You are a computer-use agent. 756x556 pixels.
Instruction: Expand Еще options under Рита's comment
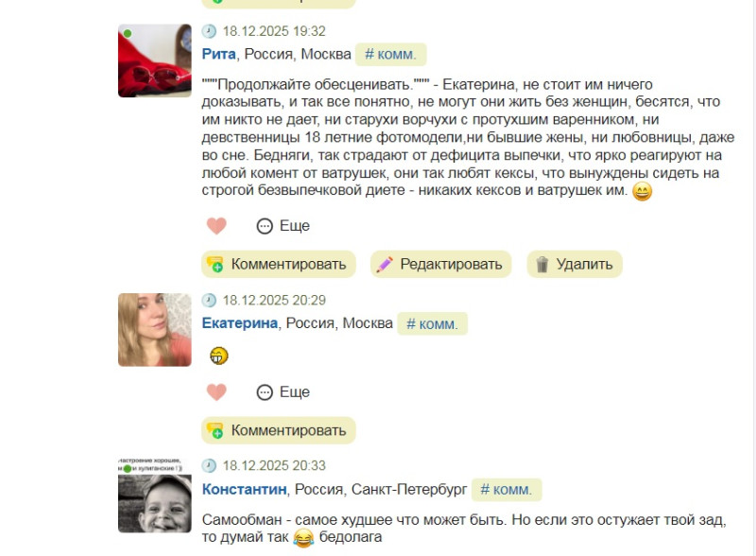(x=283, y=226)
